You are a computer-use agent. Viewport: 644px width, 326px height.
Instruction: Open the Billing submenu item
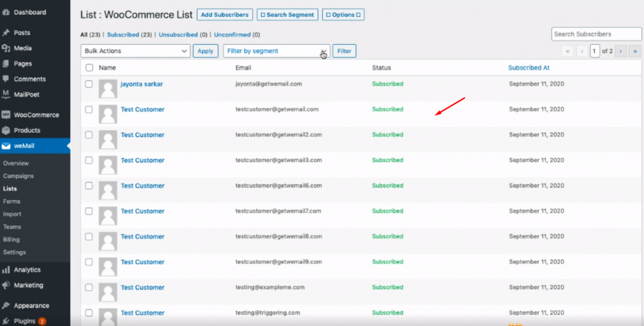click(11, 240)
